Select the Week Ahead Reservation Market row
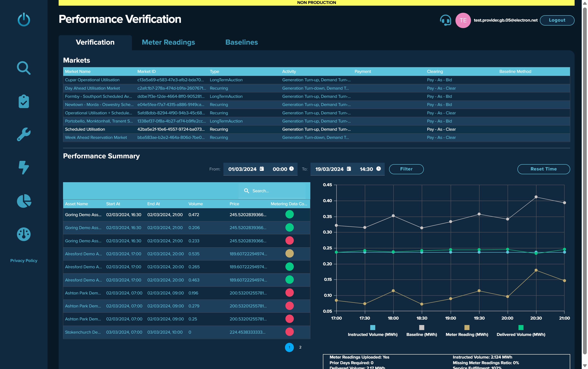The height and width of the screenshot is (369, 588). 316,137
